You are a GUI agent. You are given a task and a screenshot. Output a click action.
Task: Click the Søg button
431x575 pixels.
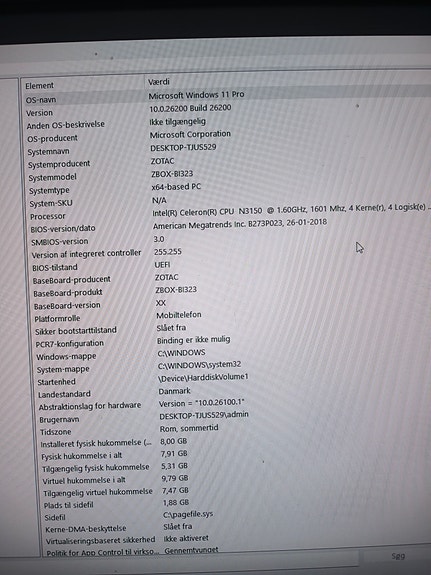pyautogui.click(x=398, y=556)
